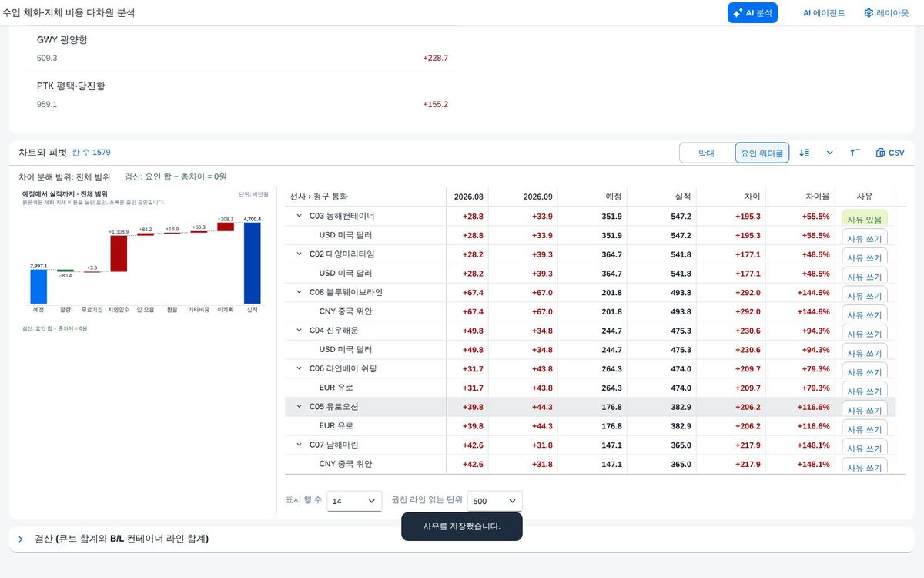The height and width of the screenshot is (578, 924).
Task: Click 사유 쓰기 for C04 신우해운
Action: click(865, 332)
